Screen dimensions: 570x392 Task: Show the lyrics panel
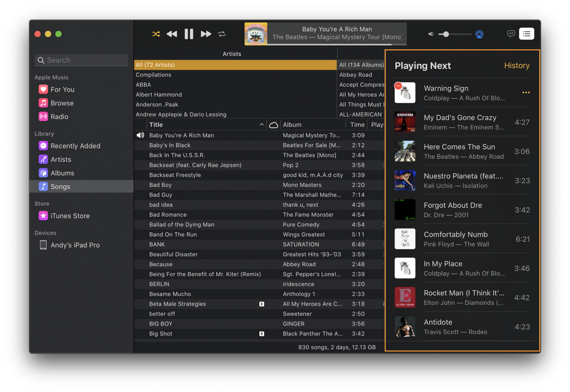511,34
